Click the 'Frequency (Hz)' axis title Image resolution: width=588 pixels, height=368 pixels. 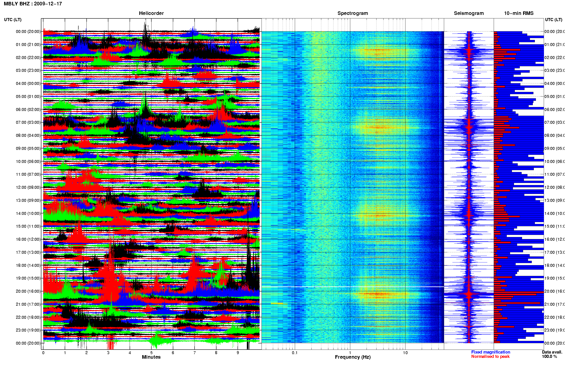point(353,357)
